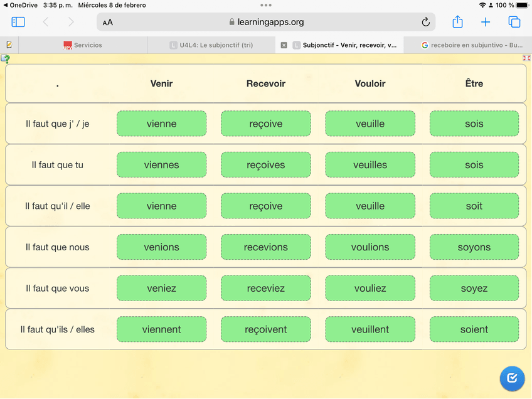Select the 'soyons' tile

pos(474,247)
